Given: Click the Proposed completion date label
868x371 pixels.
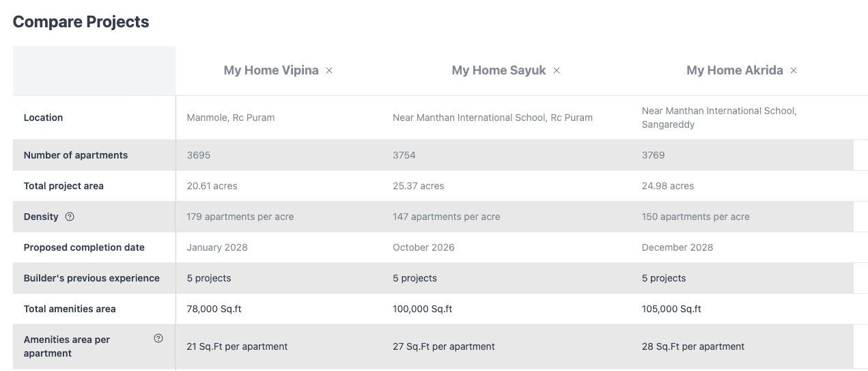Looking at the screenshot, I should point(84,247).
